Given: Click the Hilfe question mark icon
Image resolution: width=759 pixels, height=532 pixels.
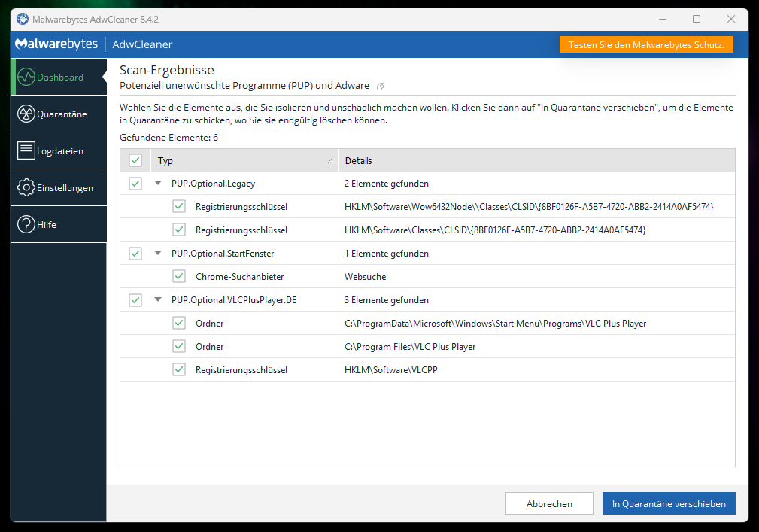Looking at the screenshot, I should [x=26, y=224].
